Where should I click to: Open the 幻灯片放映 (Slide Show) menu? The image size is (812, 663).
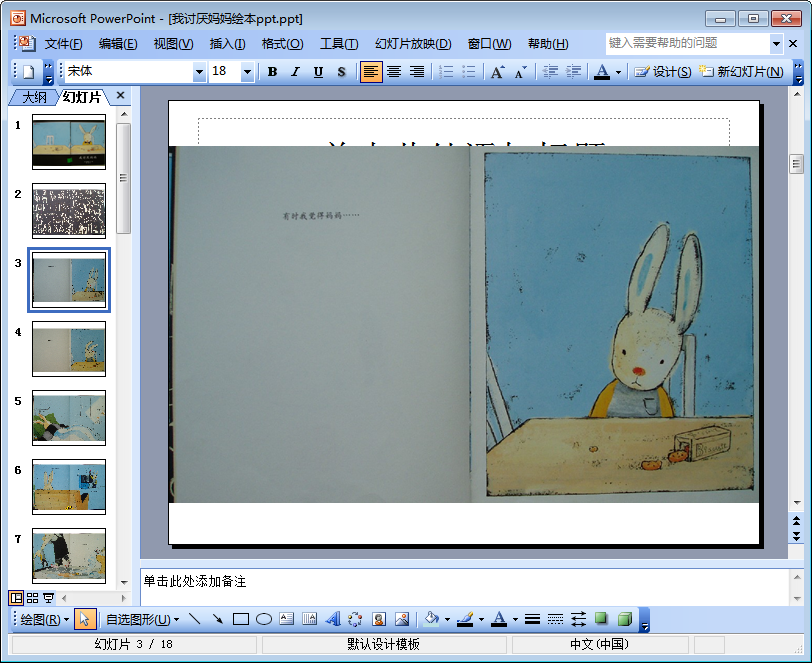[x=413, y=44]
